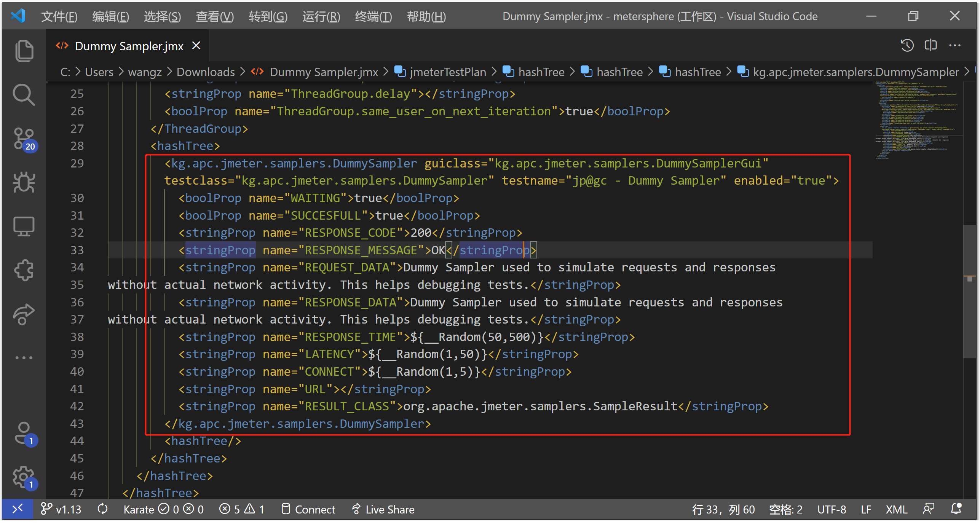Switch git branch v1.13 in status bar
The image size is (980, 523).
(x=61, y=509)
